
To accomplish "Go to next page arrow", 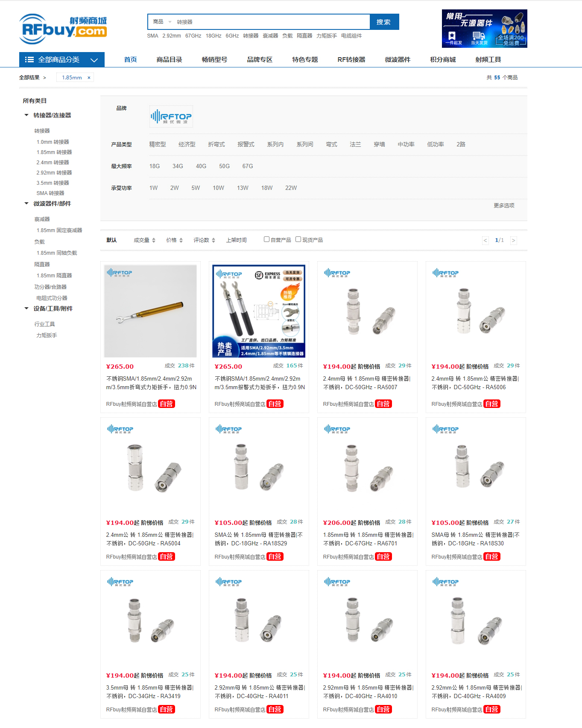I will click(x=513, y=240).
